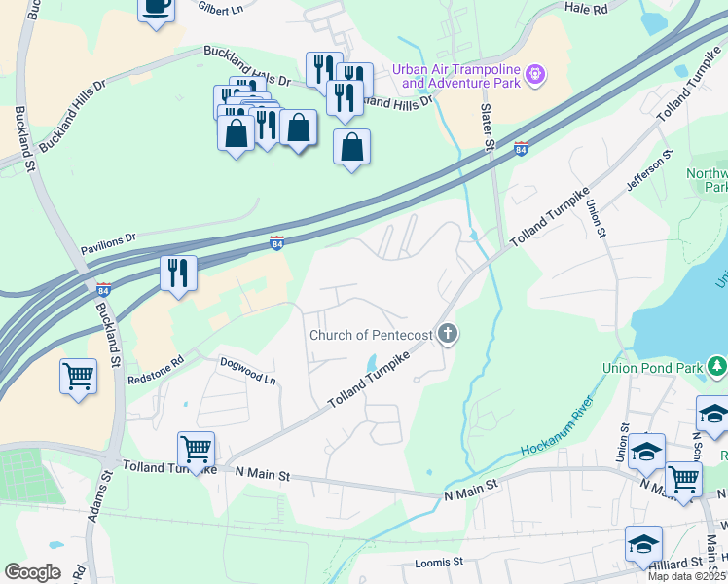Click the school marker at the right edge
The image size is (728, 584).
[x=713, y=415]
